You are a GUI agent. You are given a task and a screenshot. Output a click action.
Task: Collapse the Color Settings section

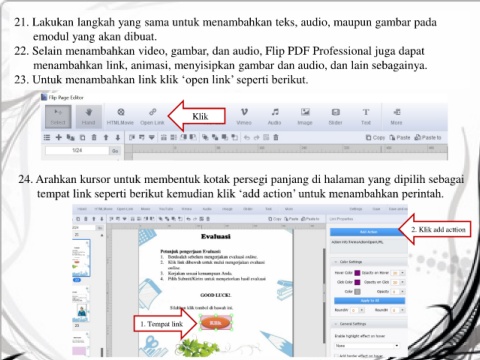(x=336, y=262)
